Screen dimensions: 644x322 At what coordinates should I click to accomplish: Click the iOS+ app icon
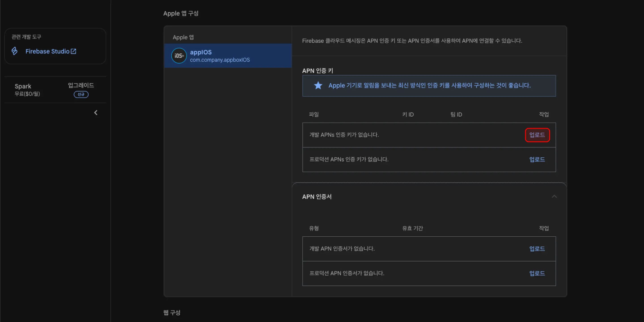[179, 56]
